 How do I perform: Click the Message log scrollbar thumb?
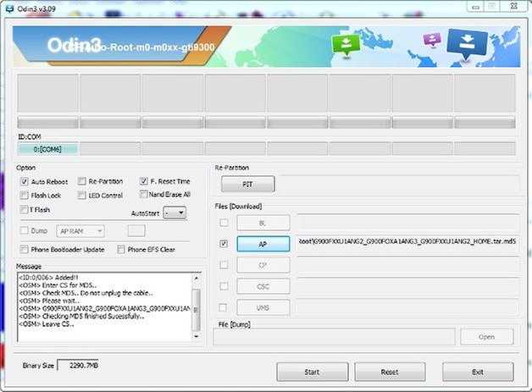[196, 310]
